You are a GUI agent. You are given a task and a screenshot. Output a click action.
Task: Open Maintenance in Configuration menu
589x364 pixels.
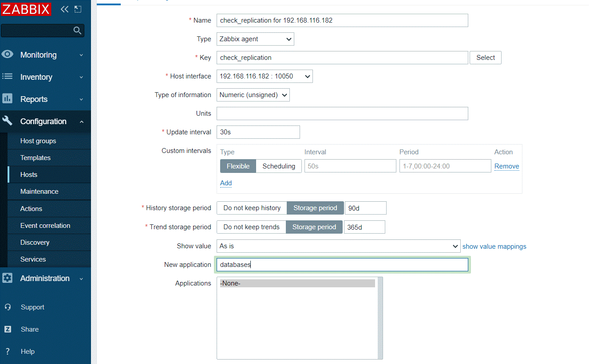click(x=49, y=192)
